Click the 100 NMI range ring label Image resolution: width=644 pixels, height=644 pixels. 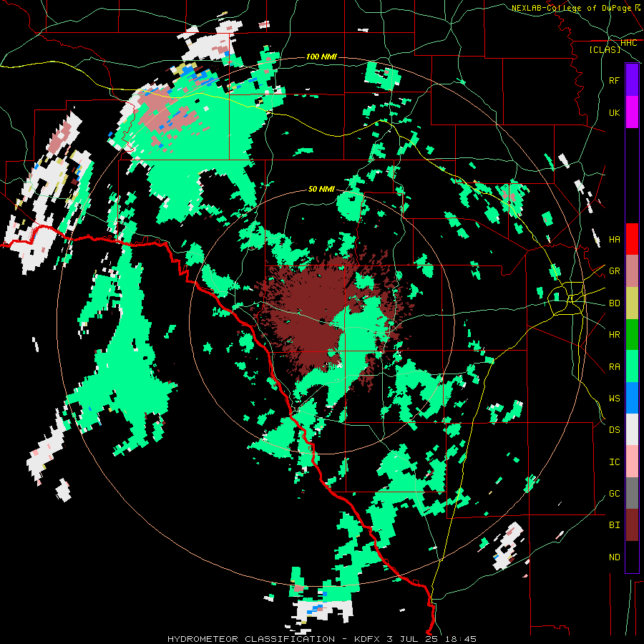point(321,57)
